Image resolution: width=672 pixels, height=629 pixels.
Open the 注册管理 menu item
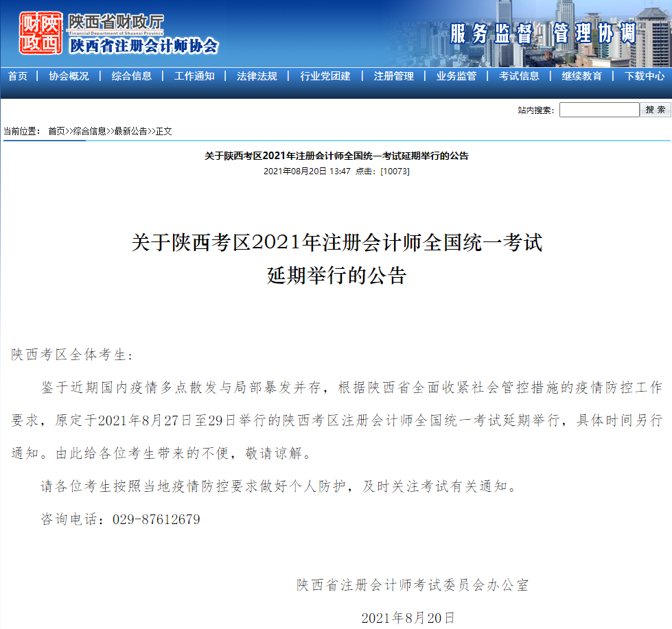(x=394, y=76)
